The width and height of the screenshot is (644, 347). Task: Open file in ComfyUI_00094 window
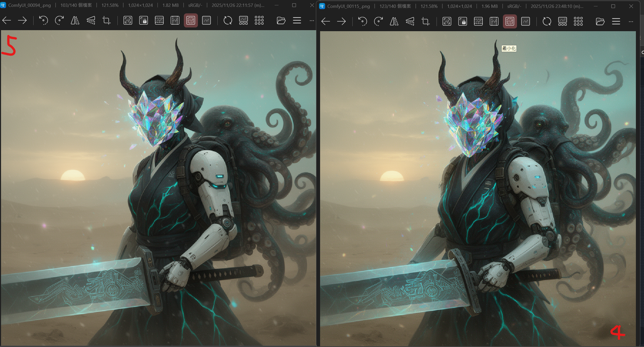tap(281, 21)
